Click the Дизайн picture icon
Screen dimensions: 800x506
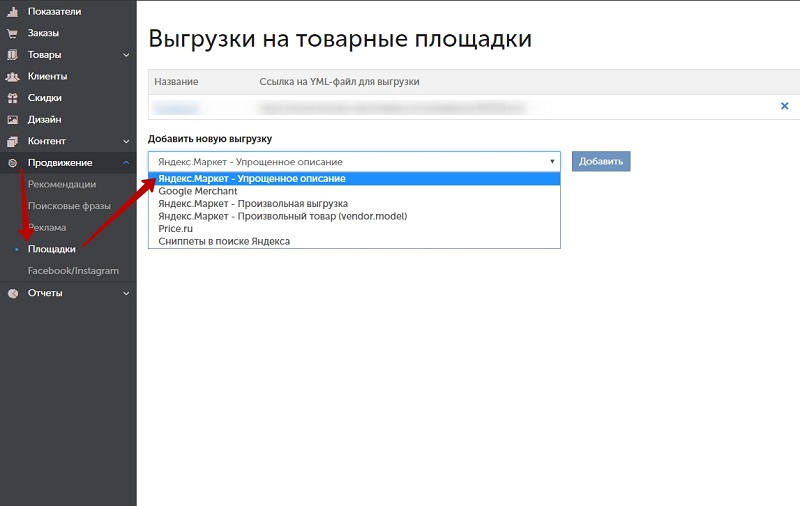tap(13, 119)
